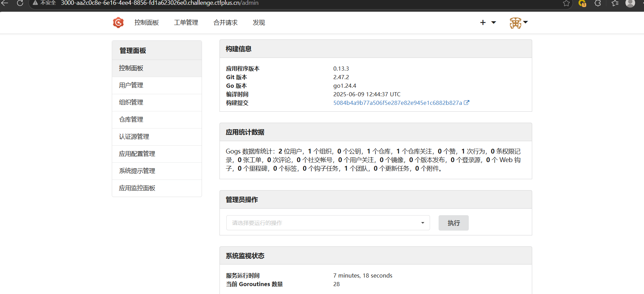The width and height of the screenshot is (644, 294).
Task: Open 发现 in the top navigation
Action: coord(259,23)
